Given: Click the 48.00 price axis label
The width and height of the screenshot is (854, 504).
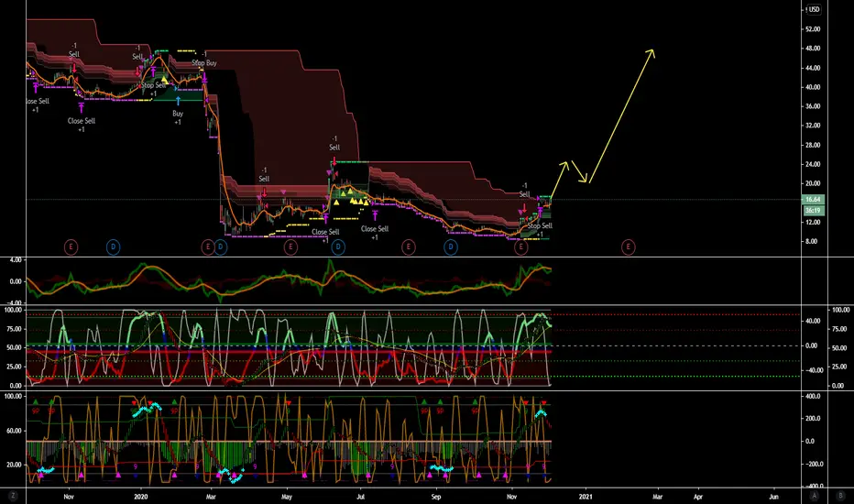Looking at the screenshot, I should 813,49.
